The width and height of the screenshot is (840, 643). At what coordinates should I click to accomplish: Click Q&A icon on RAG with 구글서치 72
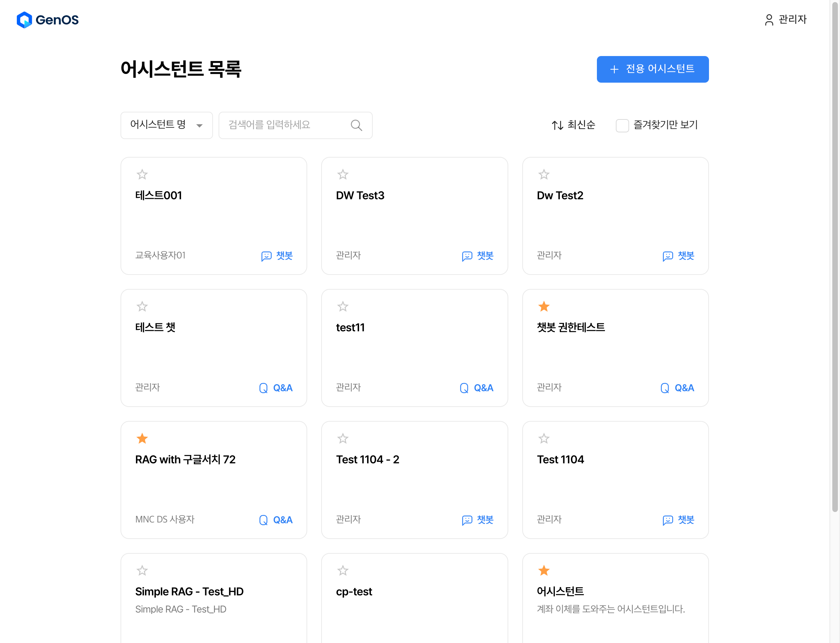pyautogui.click(x=263, y=520)
